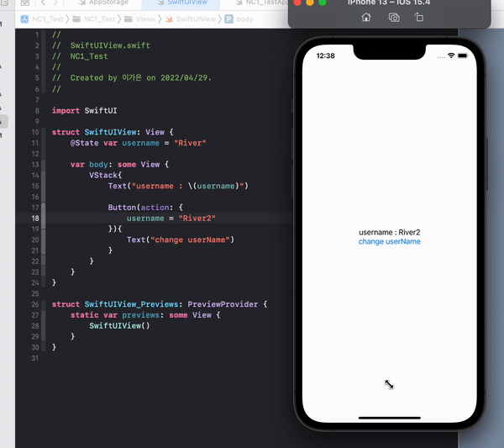Click the Swift file icon before SwiftUIView breadcrumb
This screenshot has width=504, height=448.
pyautogui.click(x=169, y=19)
